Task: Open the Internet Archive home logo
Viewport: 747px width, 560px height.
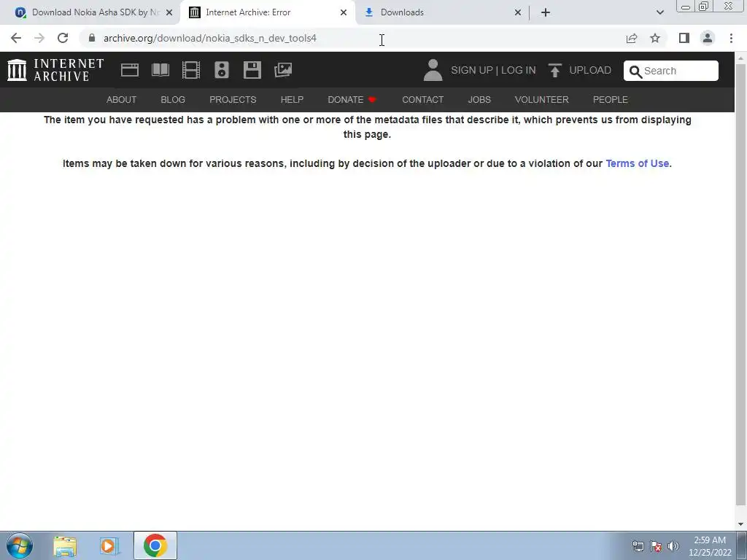Action: coord(55,70)
